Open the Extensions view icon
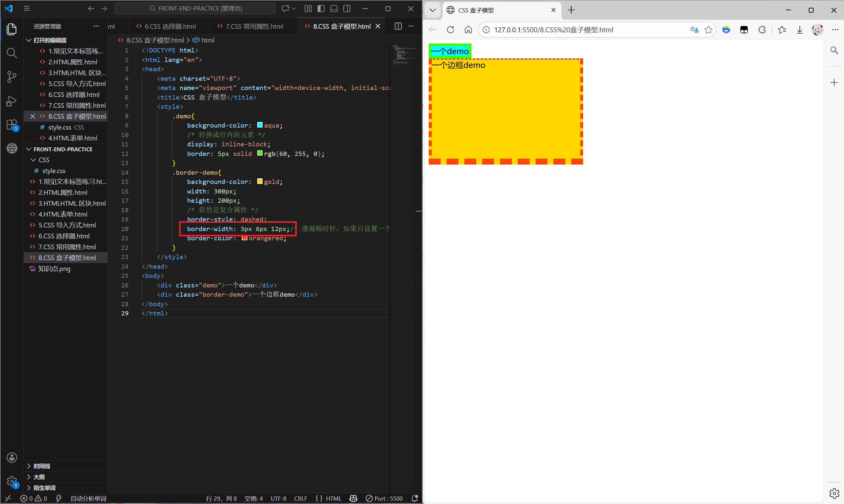The image size is (844, 504). [x=12, y=125]
